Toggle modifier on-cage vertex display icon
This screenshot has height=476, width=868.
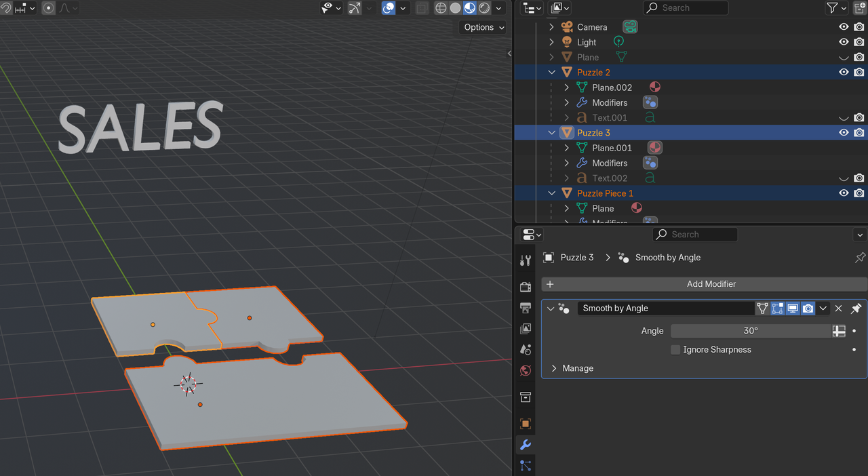763,309
